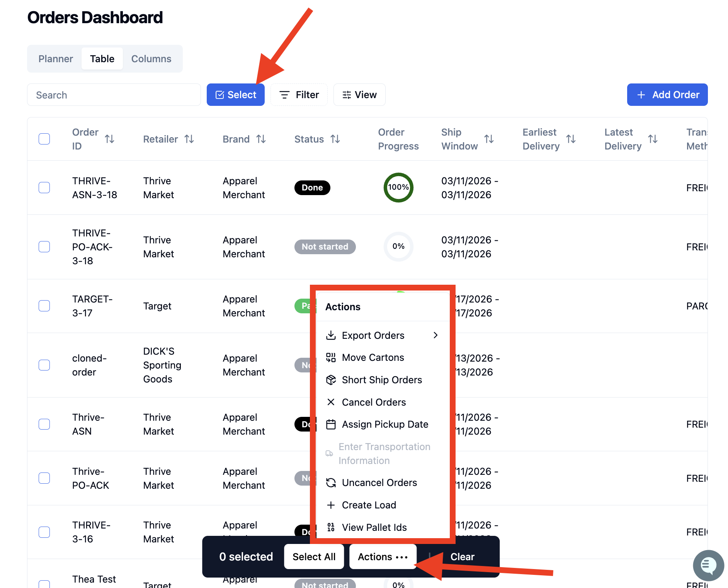This screenshot has height=588, width=728.
Task: Check the THRIVE-3-16 row checkbox
Action: 44,532
